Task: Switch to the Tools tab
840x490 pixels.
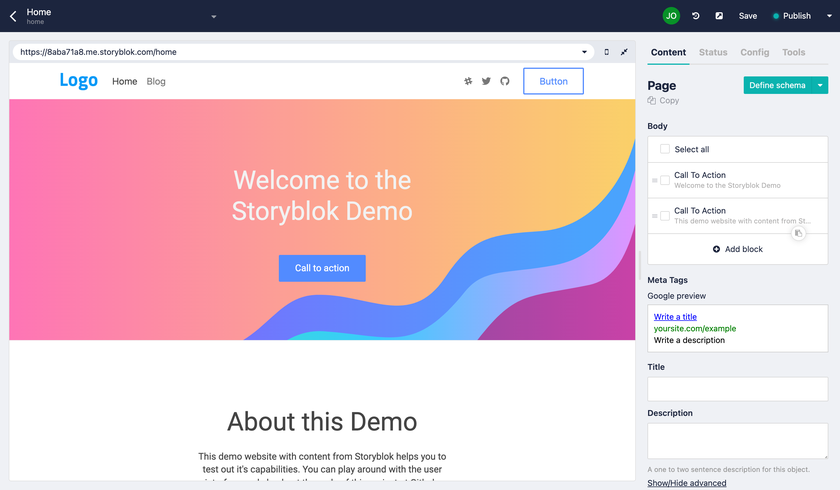Action: pyautogui.click(x=793, y=52)
